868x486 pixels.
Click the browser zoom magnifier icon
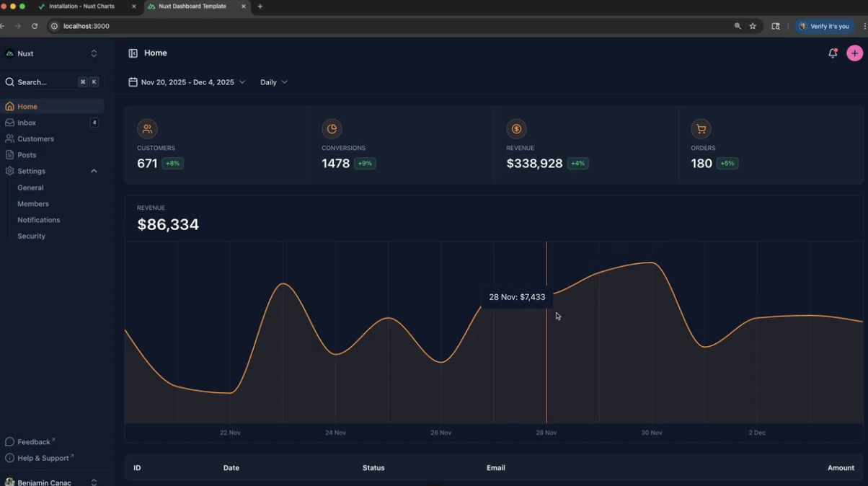738,26
